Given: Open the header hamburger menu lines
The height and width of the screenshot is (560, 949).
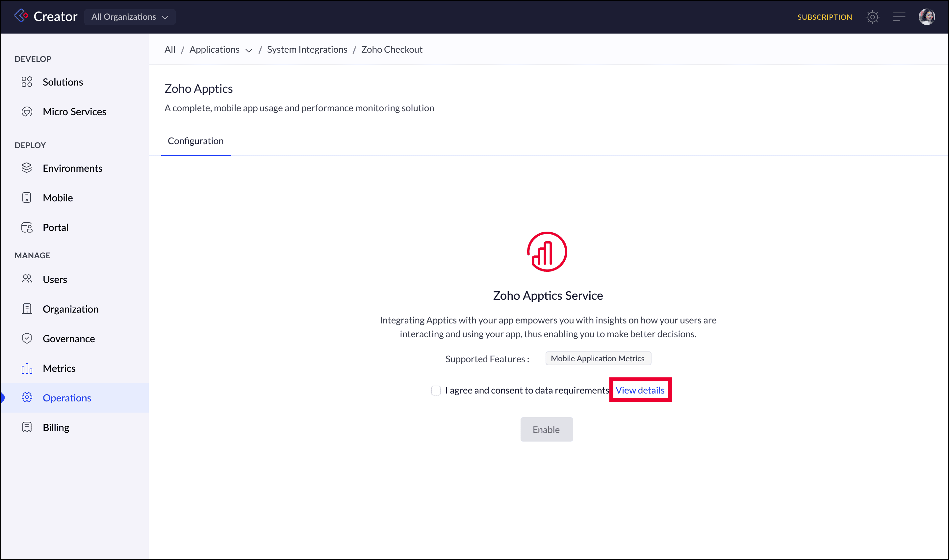Looking at the screenshot, I should coord(899,17).
